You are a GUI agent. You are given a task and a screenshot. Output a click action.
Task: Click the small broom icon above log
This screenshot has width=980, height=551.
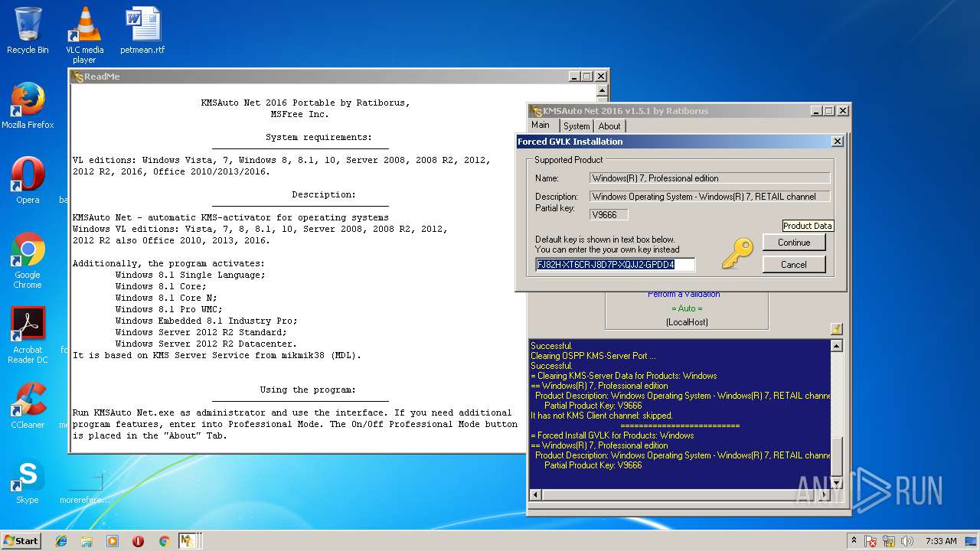(x=836, y=329)
